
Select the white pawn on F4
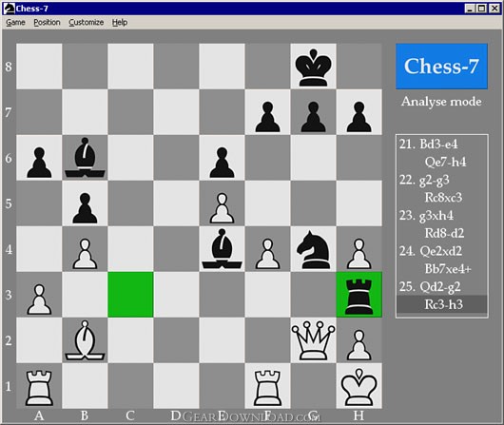[x=267, y=254]
